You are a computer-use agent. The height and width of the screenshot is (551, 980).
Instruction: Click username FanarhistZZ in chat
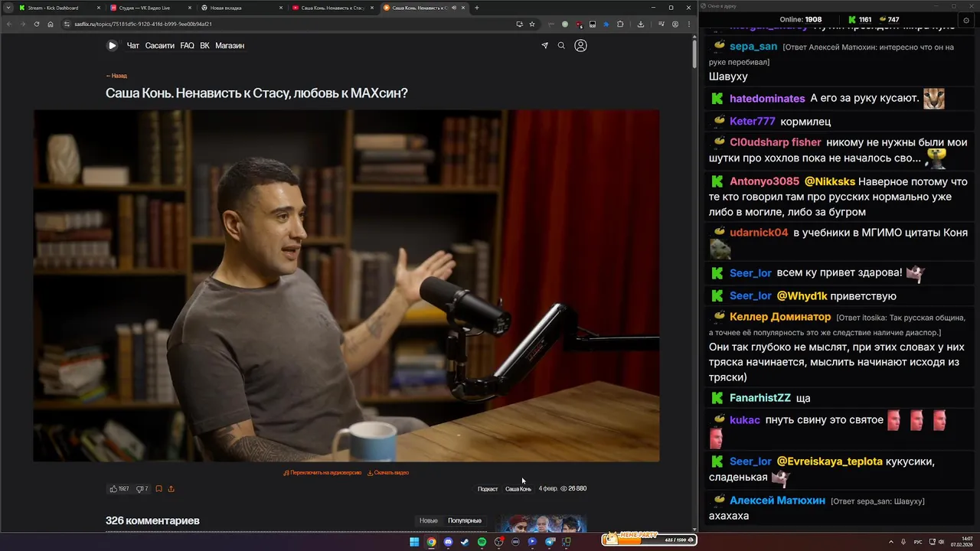pos(760,398)
